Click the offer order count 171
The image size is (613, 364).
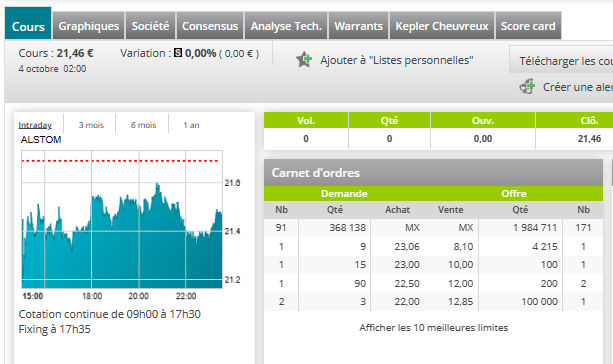pyautogui.click(x=583, y=228)
